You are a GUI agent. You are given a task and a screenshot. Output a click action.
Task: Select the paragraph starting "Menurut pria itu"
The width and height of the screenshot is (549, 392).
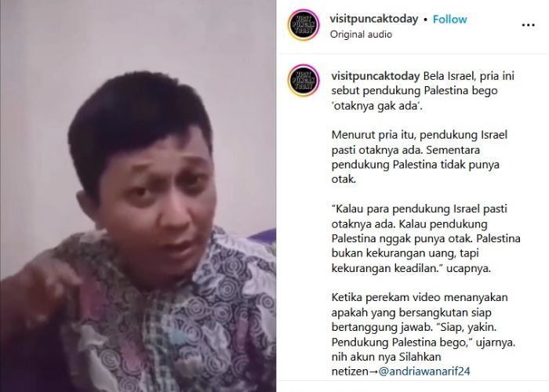click(419, 157)
